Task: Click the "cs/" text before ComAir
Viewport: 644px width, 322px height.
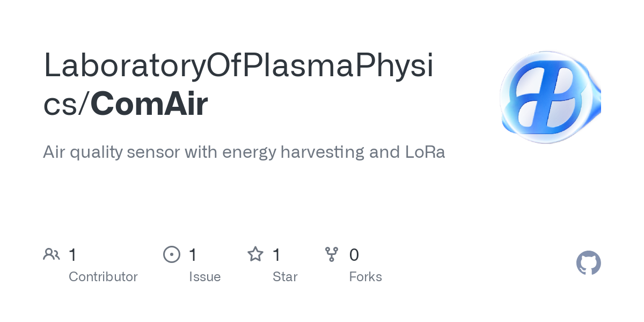Action: [x=66, y=104]
